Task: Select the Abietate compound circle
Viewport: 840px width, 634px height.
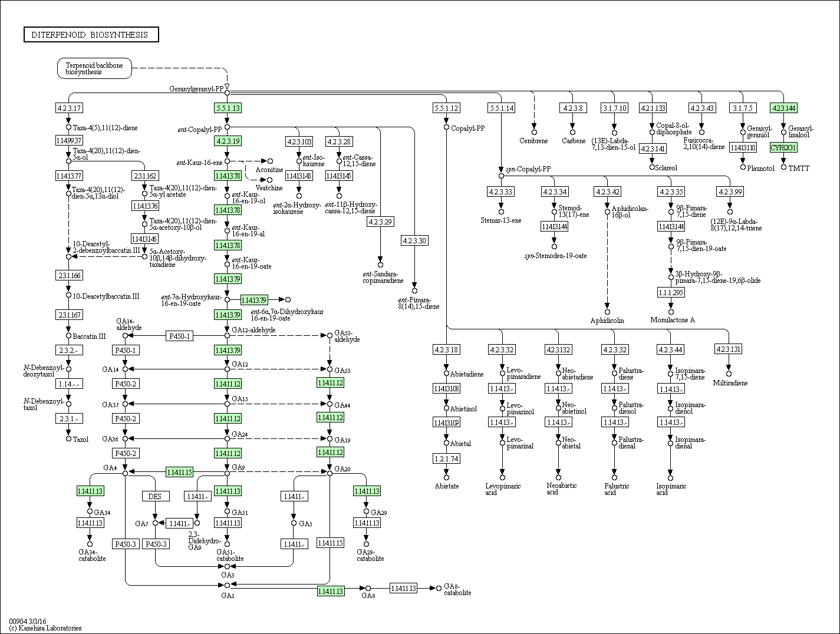Action: (x=446, y=477)
